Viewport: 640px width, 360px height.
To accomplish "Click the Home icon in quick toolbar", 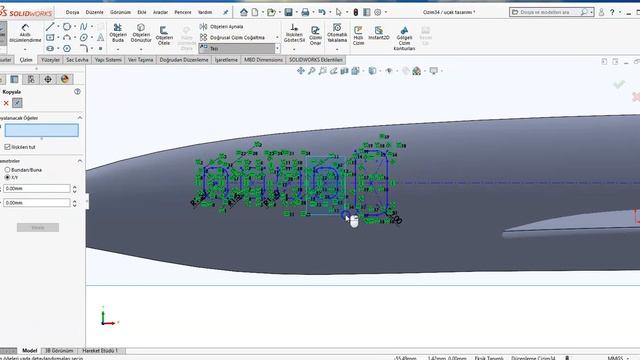I will tap(244, 12).
